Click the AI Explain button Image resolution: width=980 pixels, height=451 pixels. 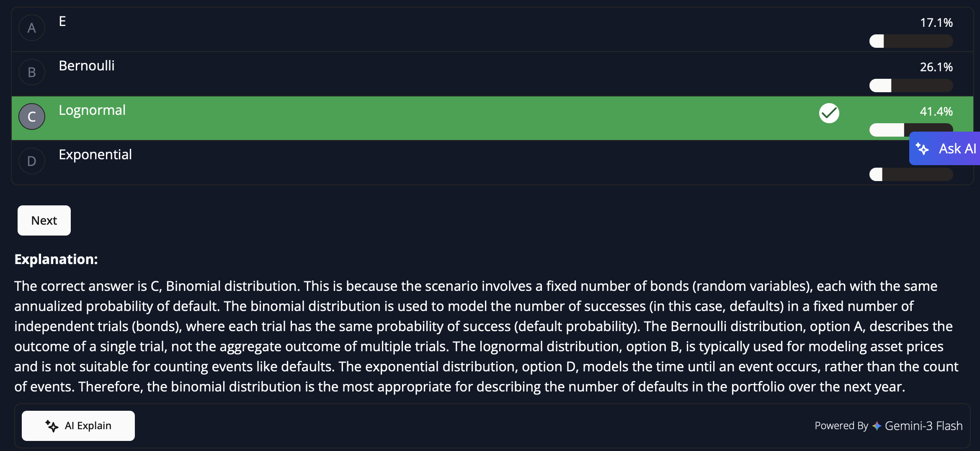tap(78, 426)
